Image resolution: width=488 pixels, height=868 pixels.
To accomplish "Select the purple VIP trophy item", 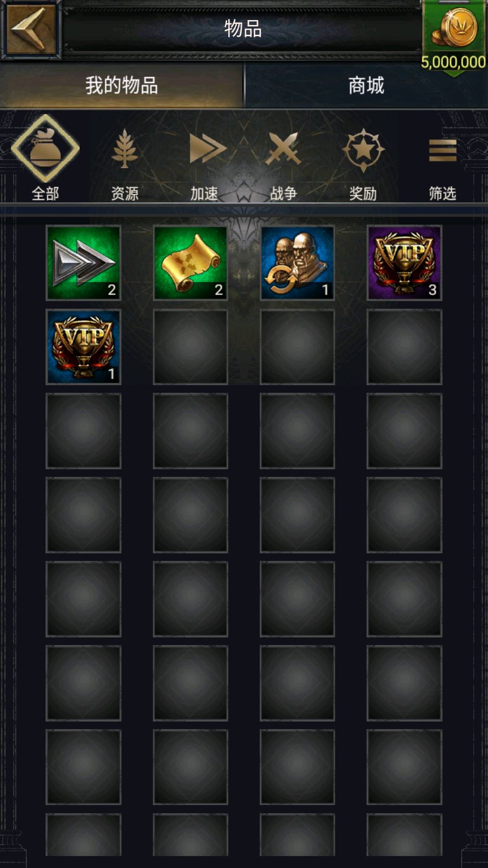I will click(404, 263).
